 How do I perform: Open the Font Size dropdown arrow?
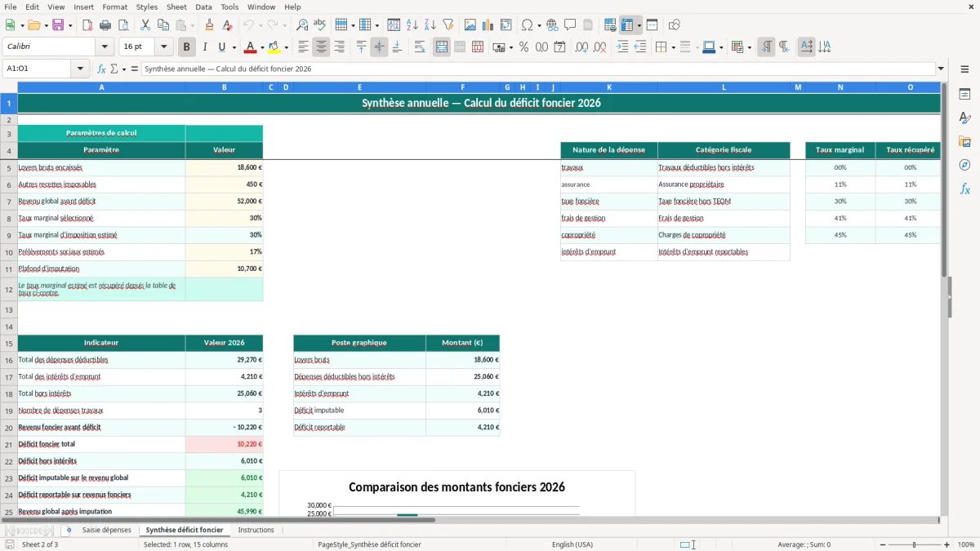[x=164, y=47]
